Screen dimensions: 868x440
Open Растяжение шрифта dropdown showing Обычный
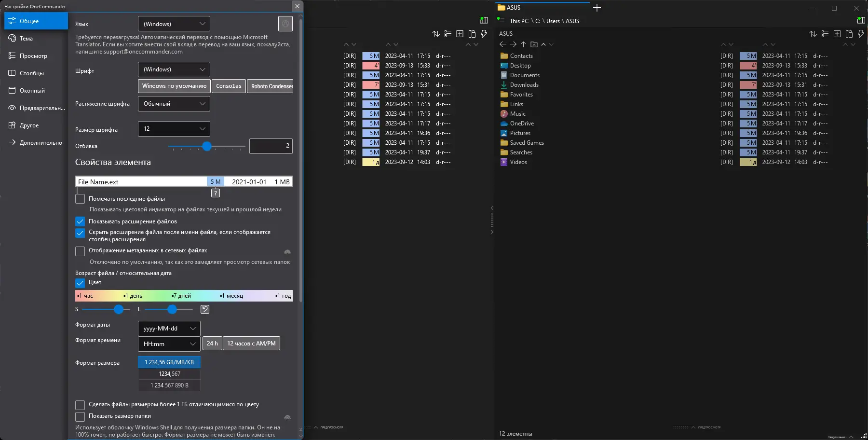(x=174, y=104)
